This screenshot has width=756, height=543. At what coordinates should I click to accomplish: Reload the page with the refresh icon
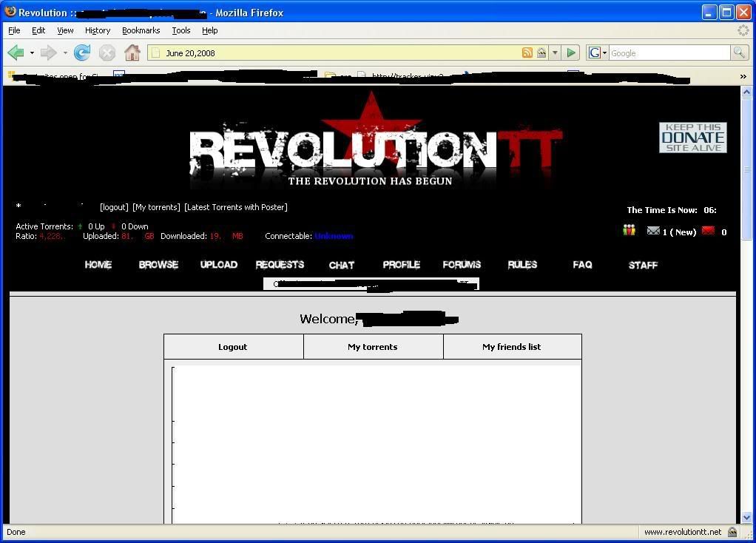coord(82,53)
